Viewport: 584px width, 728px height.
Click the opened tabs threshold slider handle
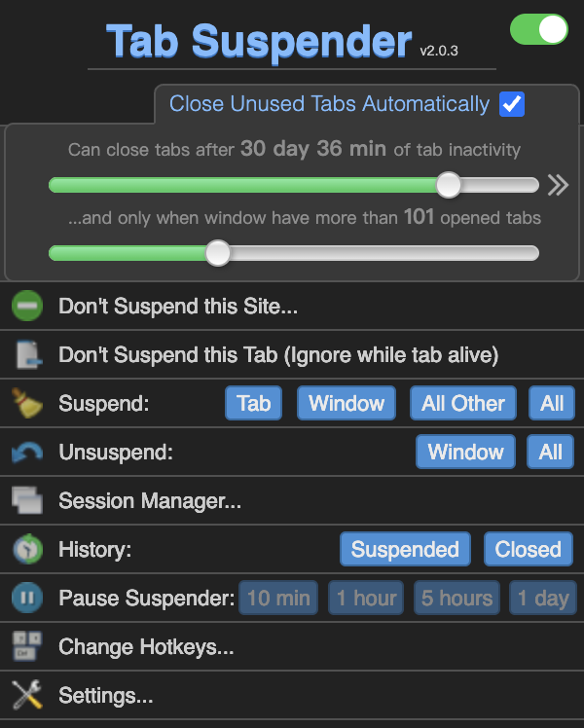(218, 253)
